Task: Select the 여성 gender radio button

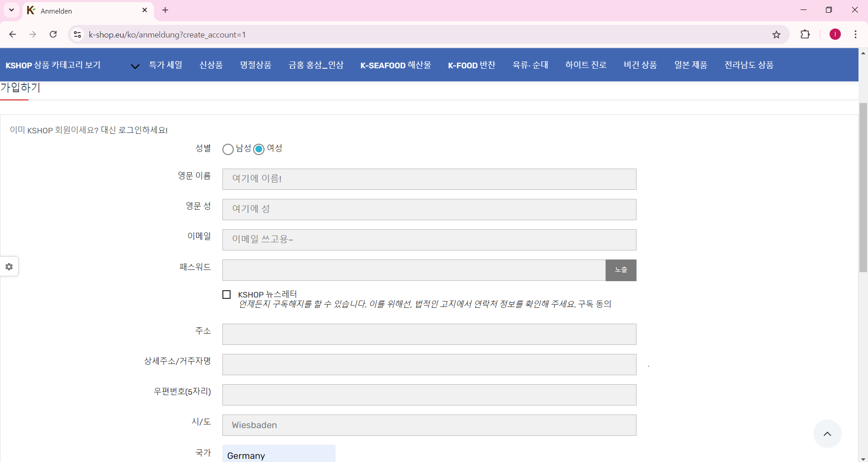Action: coord(259,149)
